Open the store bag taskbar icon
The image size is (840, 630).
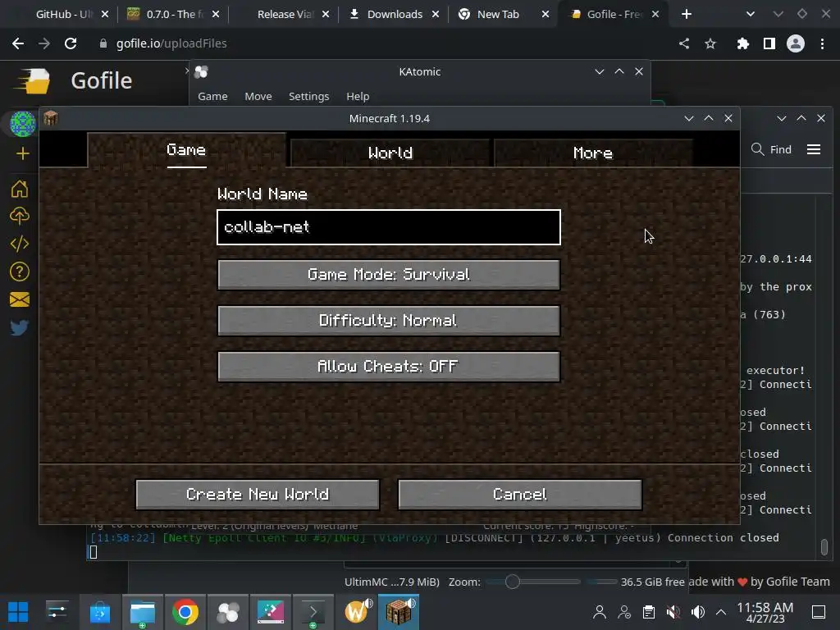(99, 612)
